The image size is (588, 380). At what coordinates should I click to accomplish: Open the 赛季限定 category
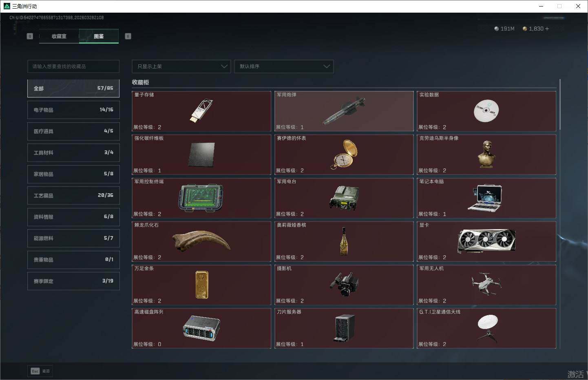point(73,281)
